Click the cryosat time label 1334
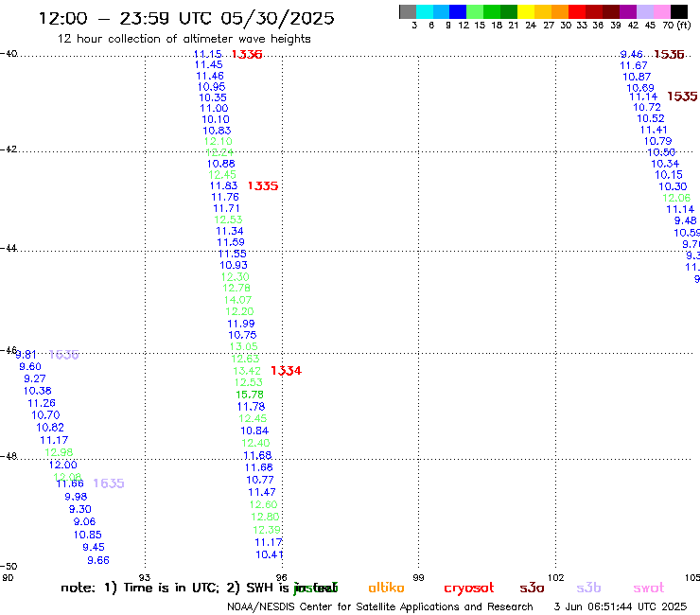The height and width of the screenshot is (615, 700). [x=287, y=370]
